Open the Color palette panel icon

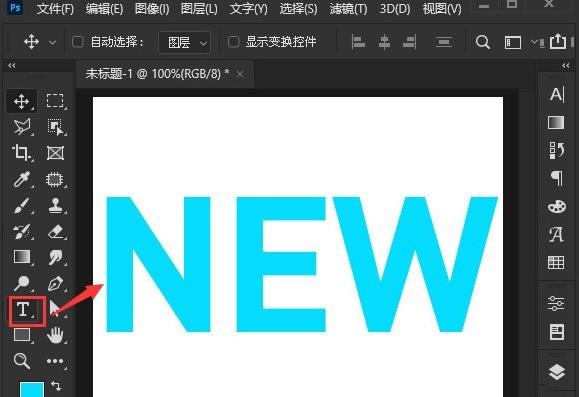[x=557, y=206]
